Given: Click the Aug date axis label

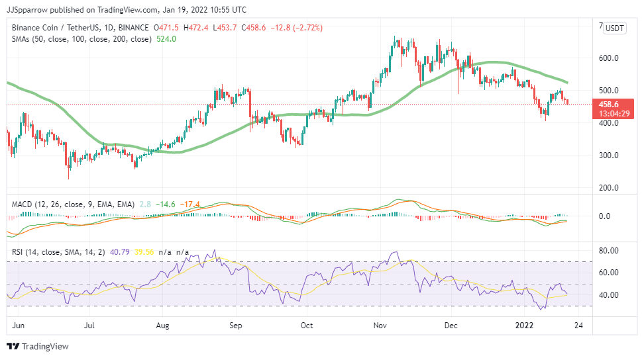Looking at the screenshot, I should (x=162, y=326).
